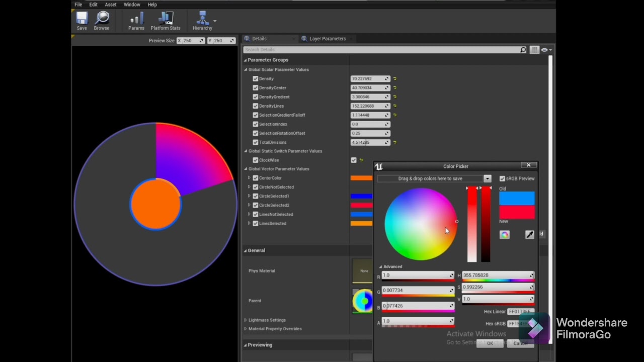Click the Browse magnifier icon

pyautogui.click(x=102, y=19)
